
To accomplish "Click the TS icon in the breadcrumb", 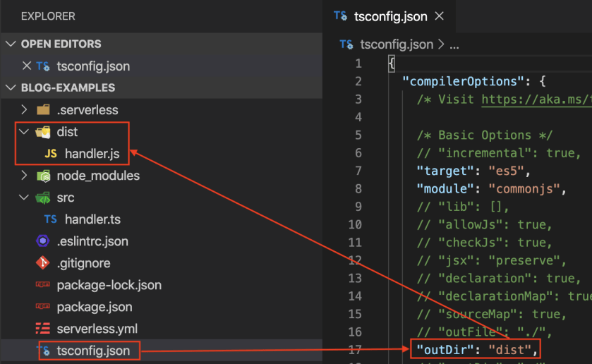I will 346,44.
